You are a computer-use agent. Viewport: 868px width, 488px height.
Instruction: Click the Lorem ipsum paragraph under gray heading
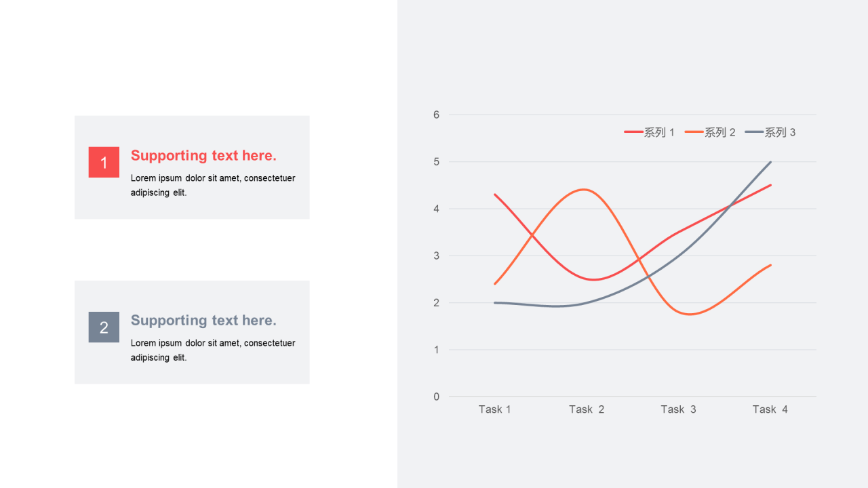pos(213,350)
